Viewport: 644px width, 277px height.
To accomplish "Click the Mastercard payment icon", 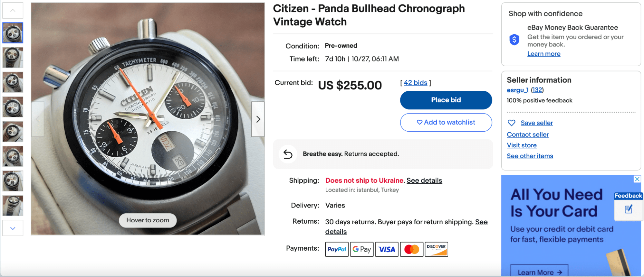I will (411, 249).
